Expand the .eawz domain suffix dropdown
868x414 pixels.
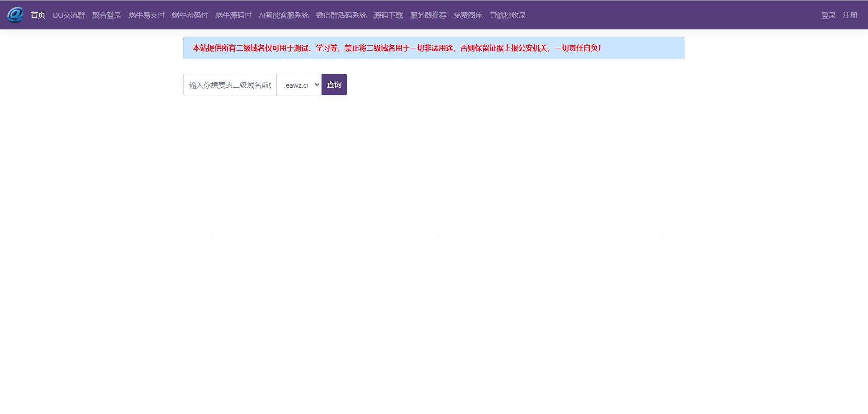pyautogui.click(x=299, y=85)
